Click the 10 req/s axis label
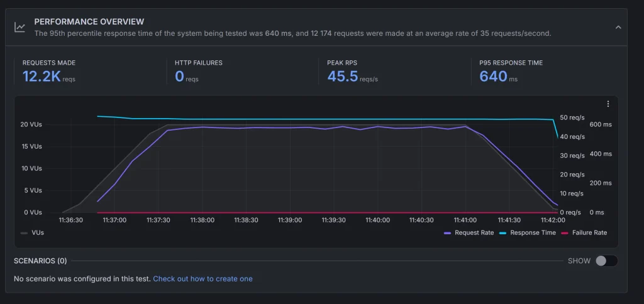This screenshot has height=304, width=644. click(x=572, y=193)
